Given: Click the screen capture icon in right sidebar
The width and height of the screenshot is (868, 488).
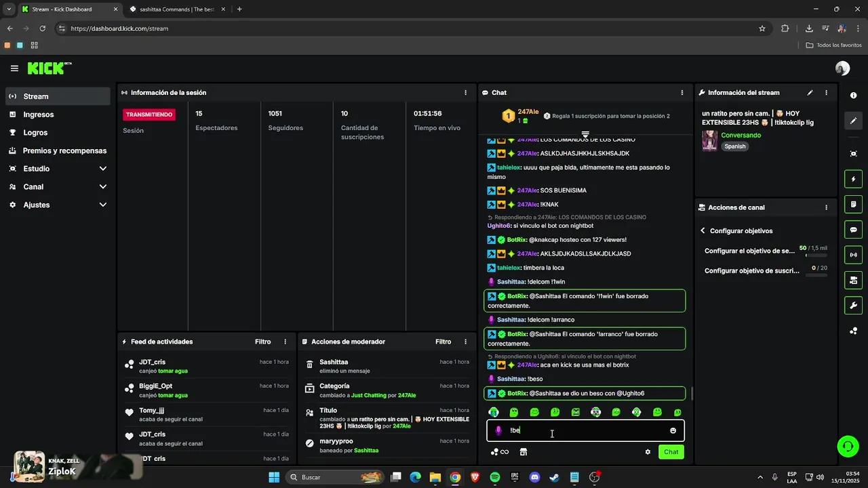Looking at the screenshot, I should click(853, 154).
